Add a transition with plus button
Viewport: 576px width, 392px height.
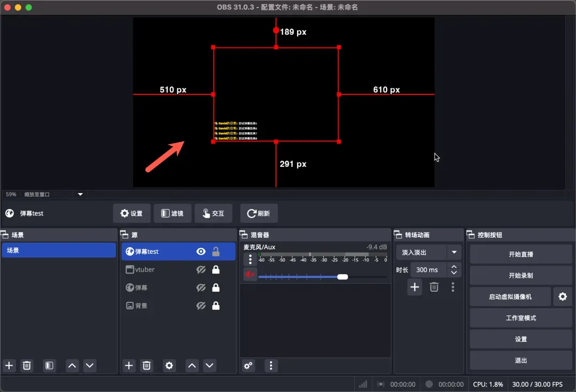pos(415,287)
